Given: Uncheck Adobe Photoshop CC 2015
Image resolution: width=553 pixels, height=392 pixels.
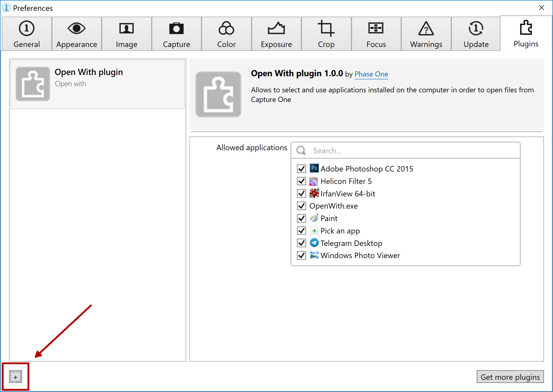Looking at the screenshot, I should click(x=301, y=169).
